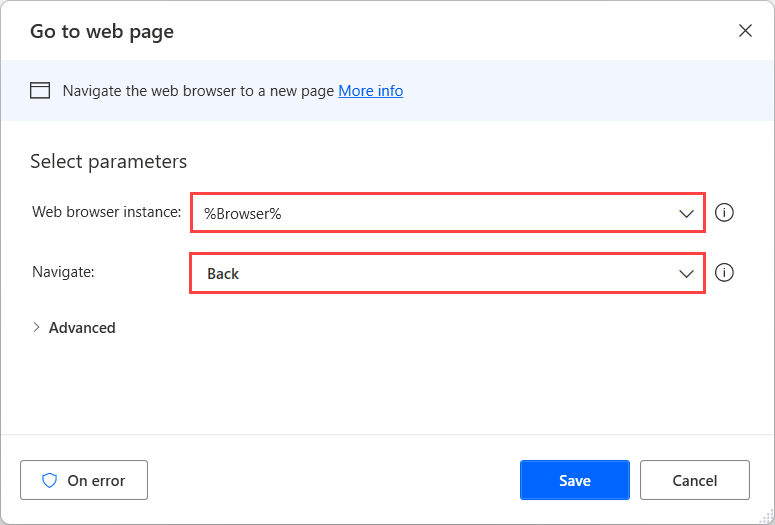The width and height of the screenshot is (775, 525).
Task: Click info icon beside Navigate field
Action: pos(725,273)
